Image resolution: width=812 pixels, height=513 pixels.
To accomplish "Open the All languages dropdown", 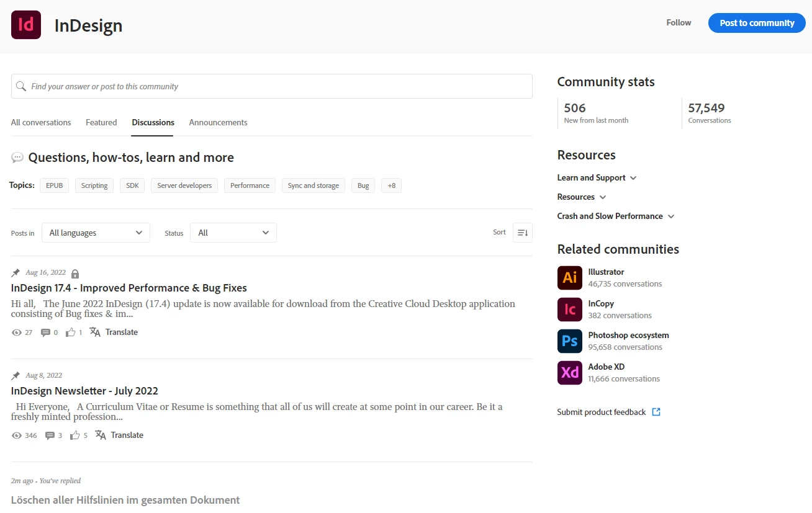I will pyautogui.click(x=96, y=233).
